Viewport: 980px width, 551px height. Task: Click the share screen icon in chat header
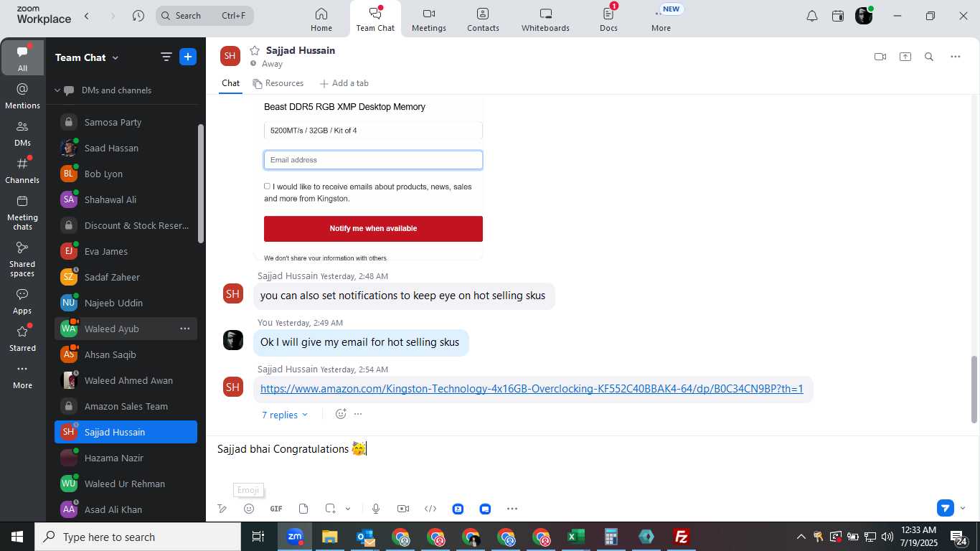click(905, 57)
